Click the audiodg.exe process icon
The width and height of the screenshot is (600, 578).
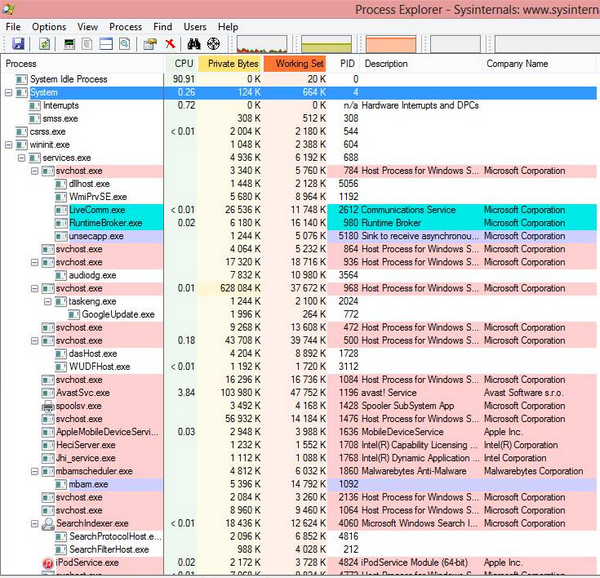coord(61,275)
